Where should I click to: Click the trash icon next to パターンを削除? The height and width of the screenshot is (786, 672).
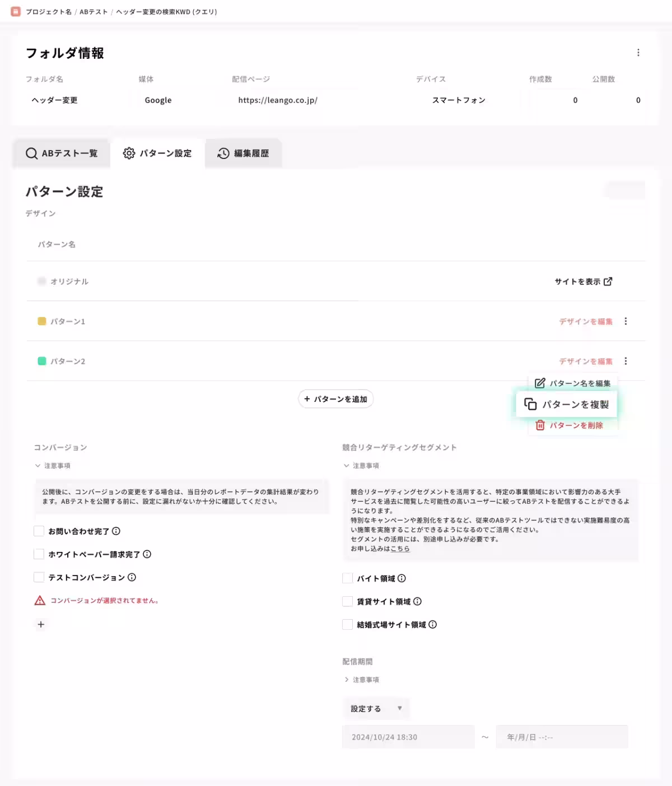click(539, 425)
